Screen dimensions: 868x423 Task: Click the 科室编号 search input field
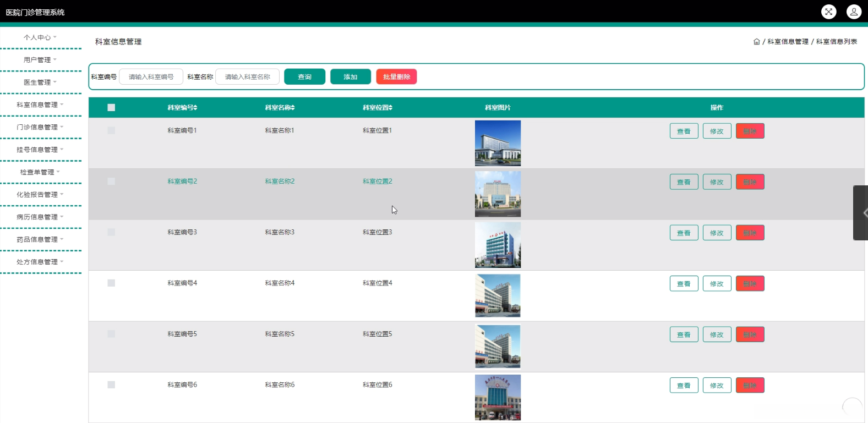151,77
